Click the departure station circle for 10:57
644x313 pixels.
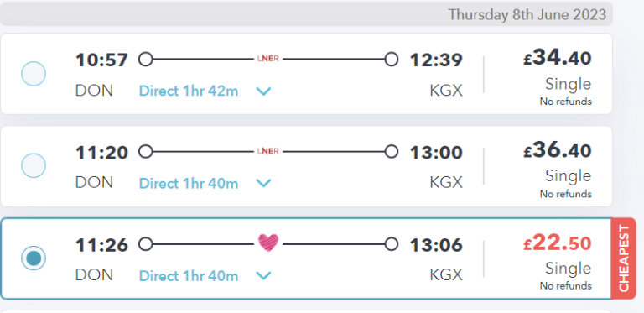pos(145,59)
